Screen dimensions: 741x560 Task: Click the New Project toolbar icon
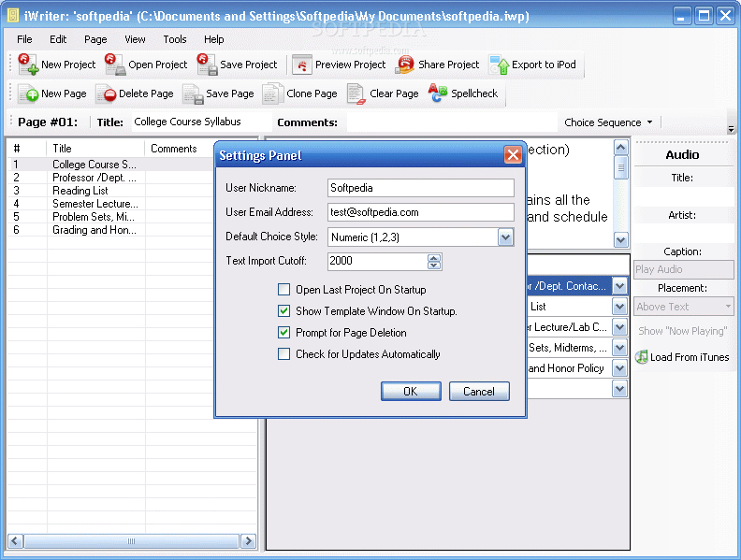click(28, 65)
